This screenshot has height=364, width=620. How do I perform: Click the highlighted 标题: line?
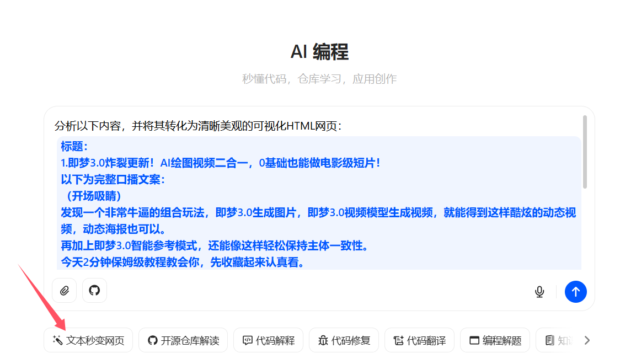click(x=74, y=146)
